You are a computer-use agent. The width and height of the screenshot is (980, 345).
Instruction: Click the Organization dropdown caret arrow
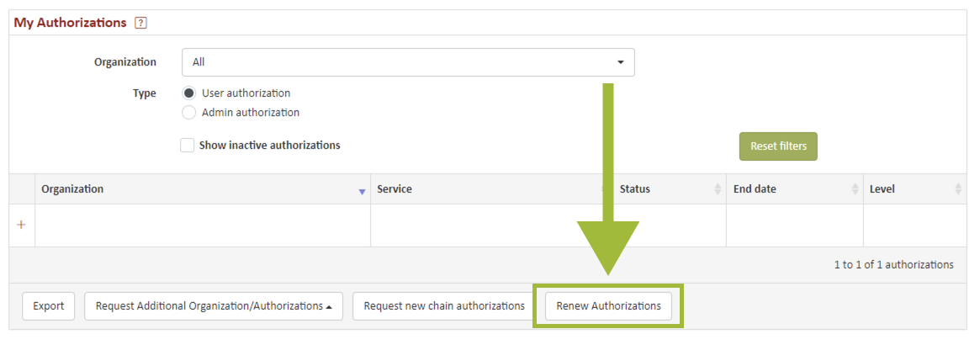pos(621,62)
